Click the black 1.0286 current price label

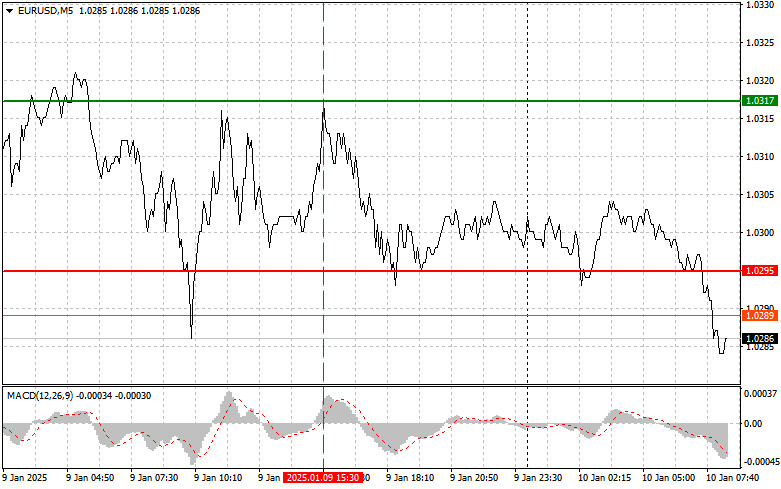click(760, 339)
